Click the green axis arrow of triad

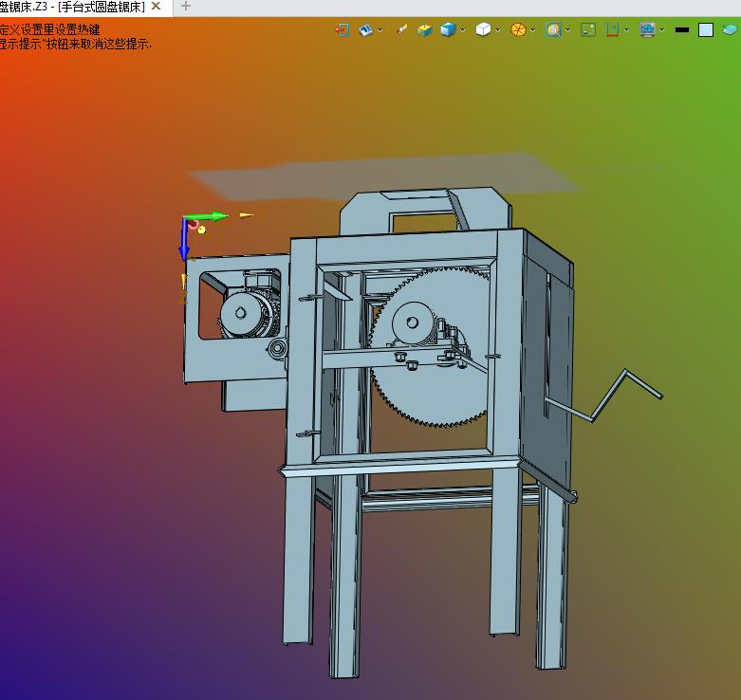[x=208, y=216]
